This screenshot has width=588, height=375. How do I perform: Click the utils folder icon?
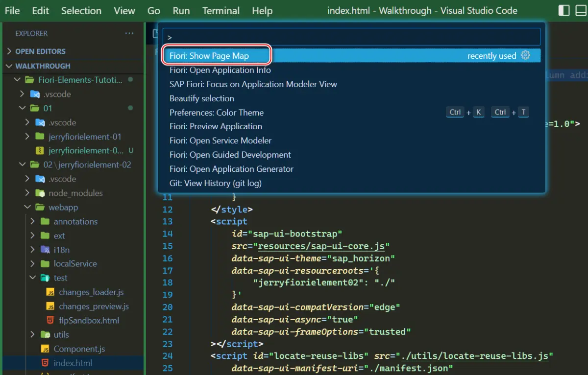pos(45,335)
